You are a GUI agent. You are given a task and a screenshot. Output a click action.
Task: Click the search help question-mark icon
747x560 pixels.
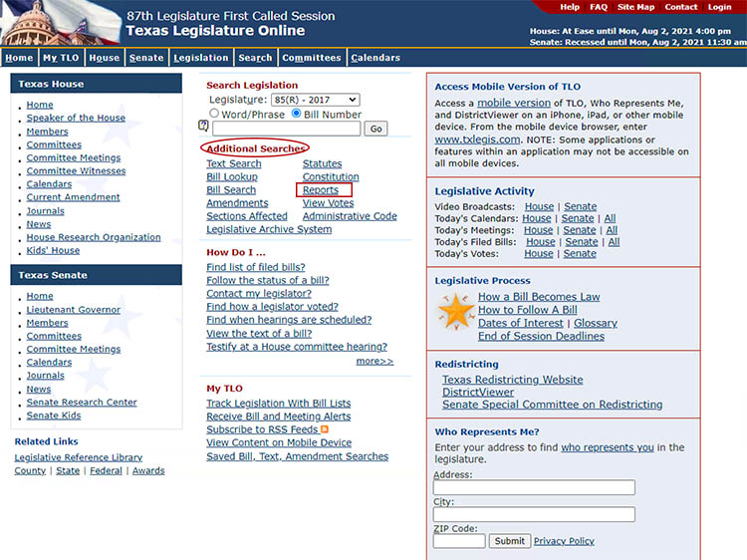203,127
